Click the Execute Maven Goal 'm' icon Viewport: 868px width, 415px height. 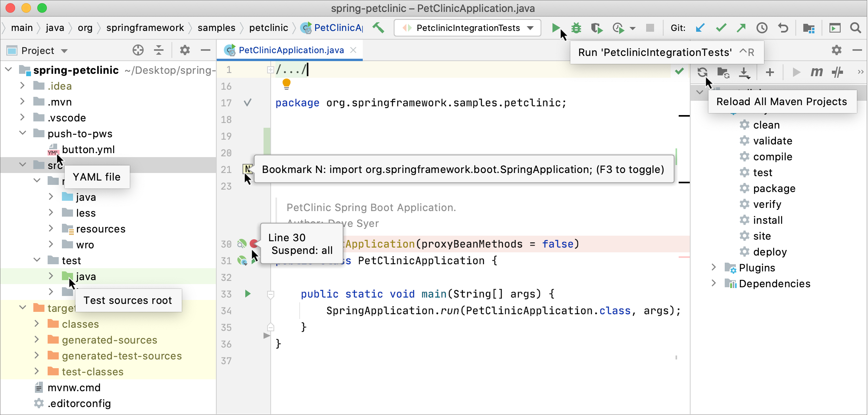(x=816, y=72)
